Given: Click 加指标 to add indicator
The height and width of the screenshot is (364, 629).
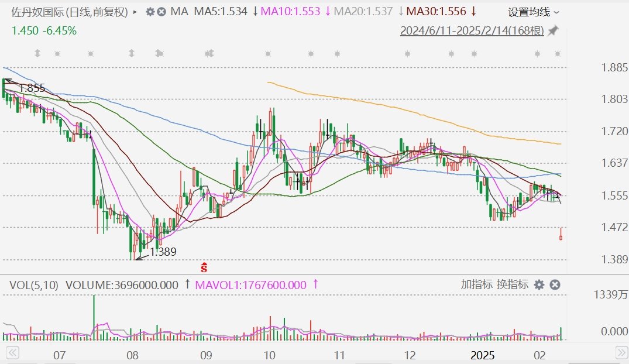Looking at the screenshot, I should 476,285.
